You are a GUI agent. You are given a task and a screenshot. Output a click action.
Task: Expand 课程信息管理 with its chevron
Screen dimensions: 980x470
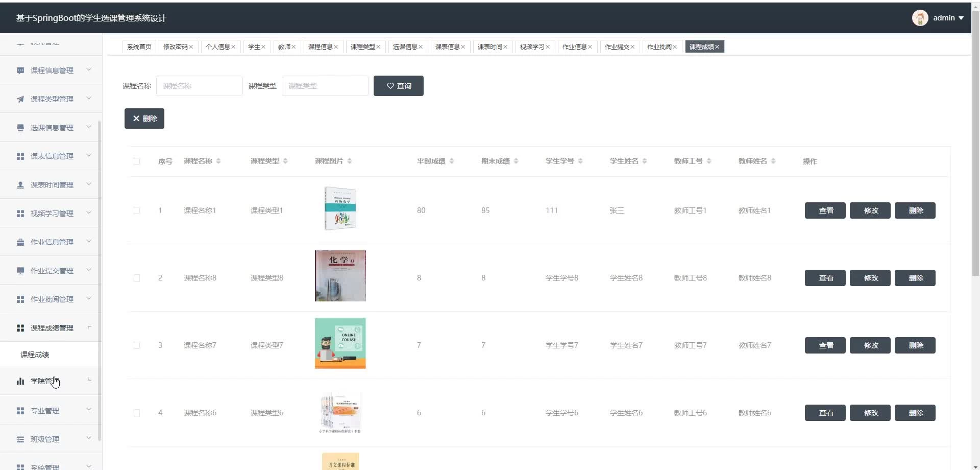tap(89, 69)
